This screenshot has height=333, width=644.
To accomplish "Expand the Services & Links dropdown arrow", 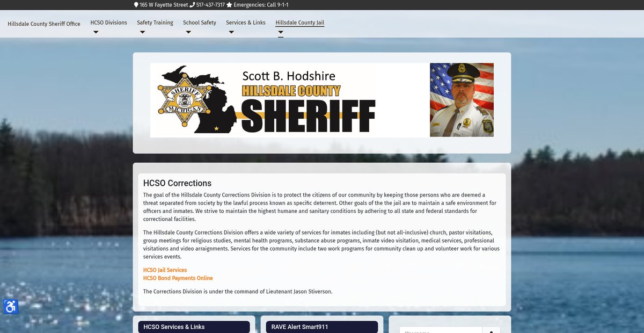I will coord(231,32).
